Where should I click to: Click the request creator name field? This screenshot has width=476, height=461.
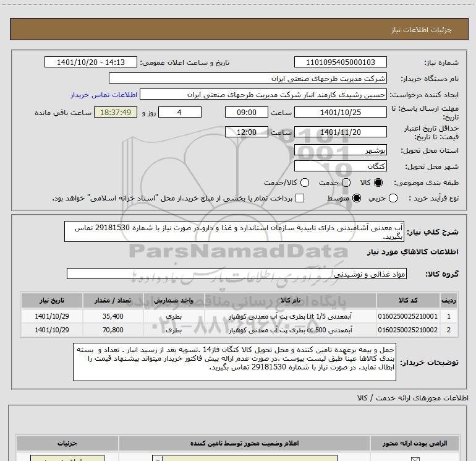point(263,95)
